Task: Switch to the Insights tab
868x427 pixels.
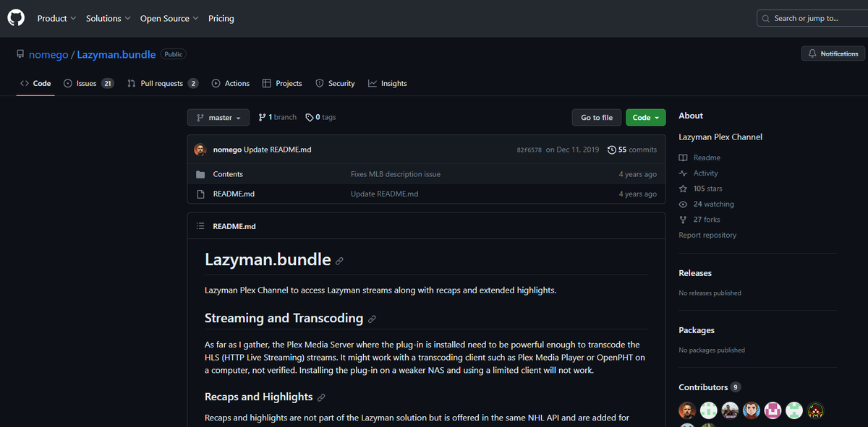Action: (x=387, y=83)
